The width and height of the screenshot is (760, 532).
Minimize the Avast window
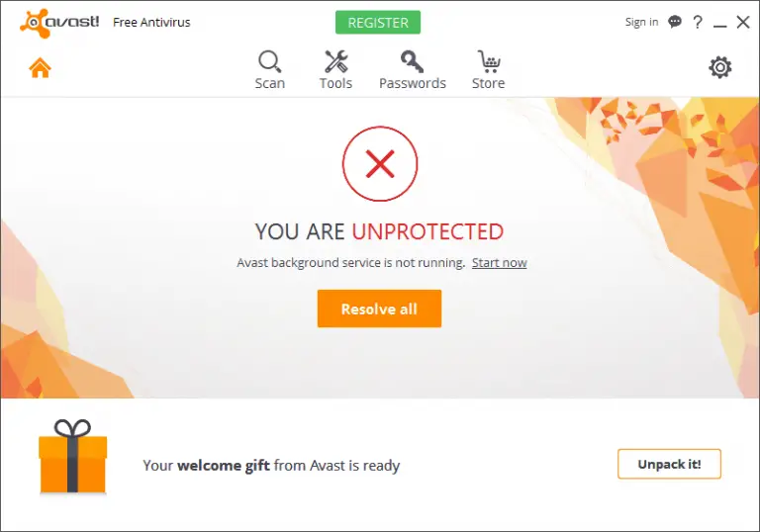719,23
